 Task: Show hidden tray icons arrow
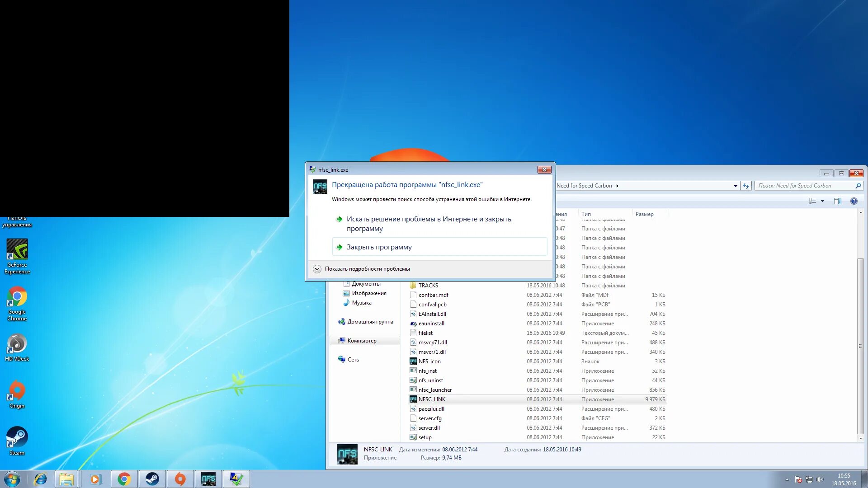pyautogui.click(x=787, y=479)
